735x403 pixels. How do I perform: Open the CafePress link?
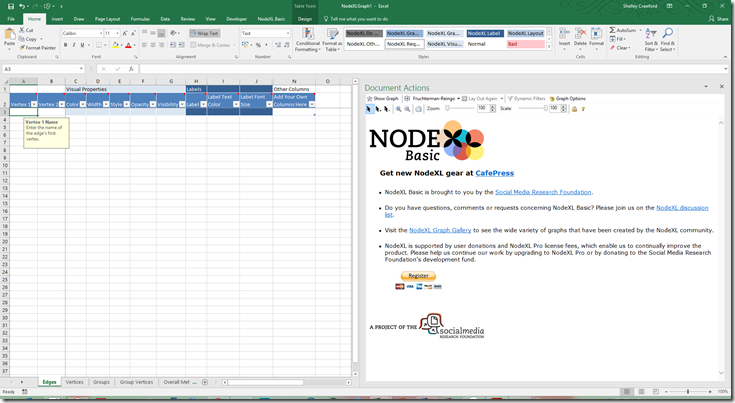click(495, 173)
